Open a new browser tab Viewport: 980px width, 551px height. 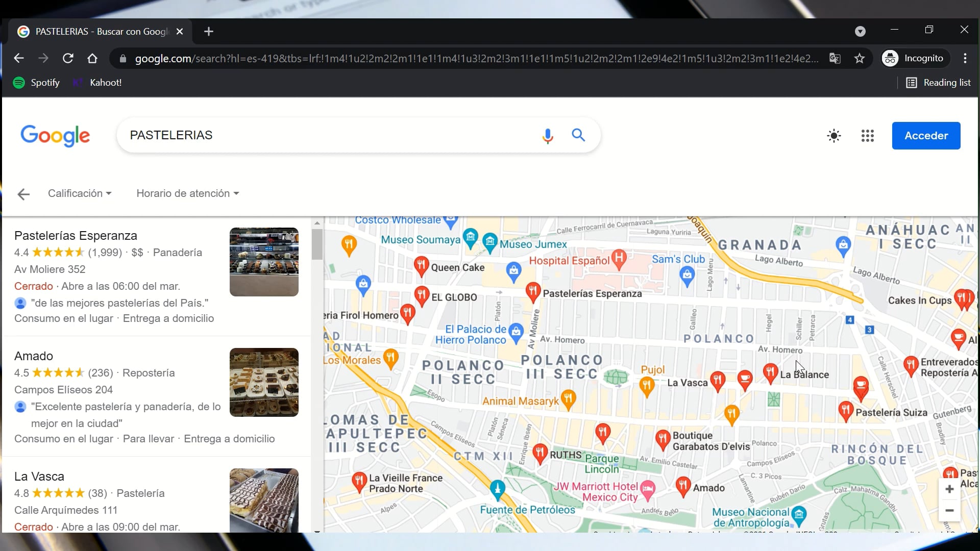pyautogui.click(x=208, y=32)
